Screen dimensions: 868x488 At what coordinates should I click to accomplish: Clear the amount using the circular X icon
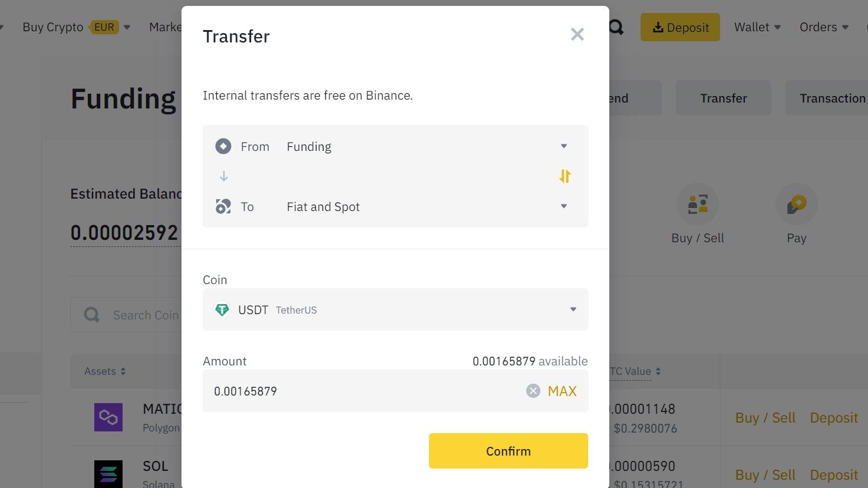(533, 391)
